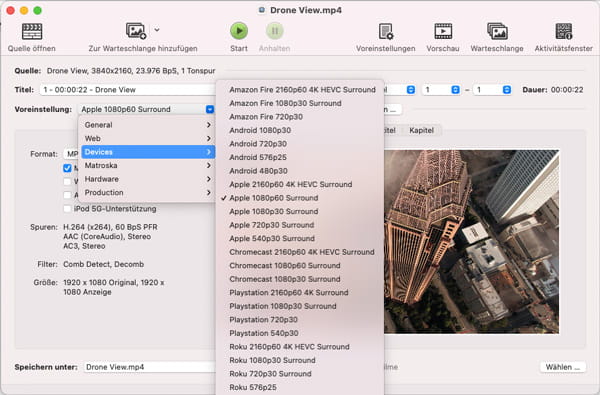The height and width of the screenshot is (395, 600).
Task: Open the Hardware preset category
Action: (x=148, y=179)
